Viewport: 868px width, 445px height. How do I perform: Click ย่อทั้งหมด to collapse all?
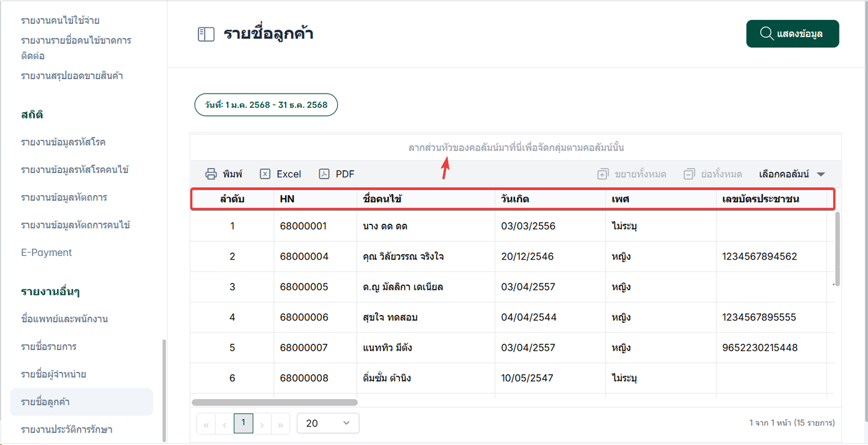(712, 174)
